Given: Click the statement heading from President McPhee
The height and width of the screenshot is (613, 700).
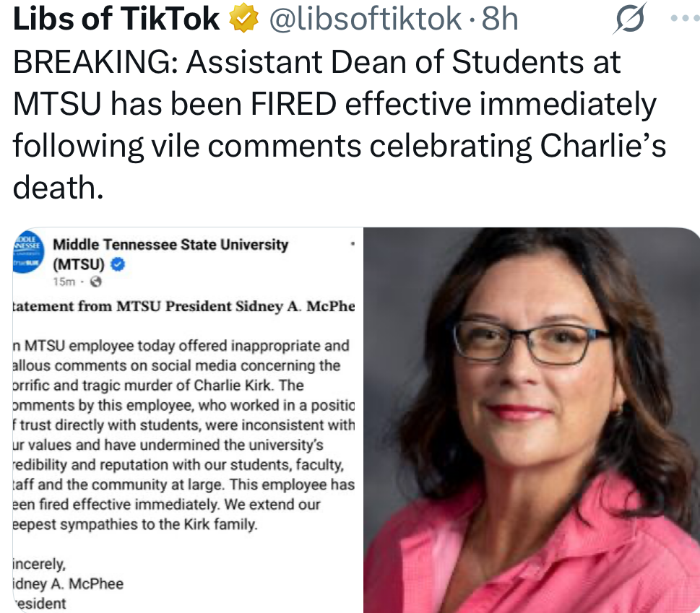Looking at the screenshot, I should (x=185, y=307).
